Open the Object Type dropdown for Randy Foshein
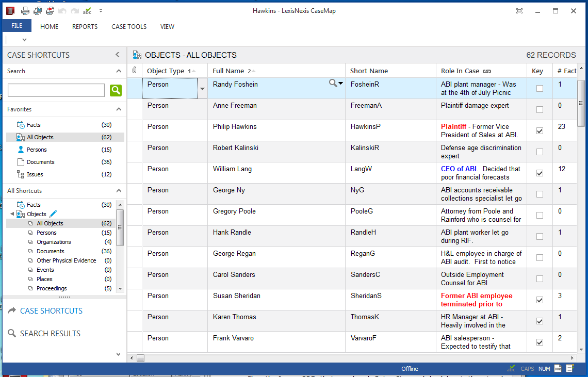The height and width of the screenshot is (377, 588). tap(202, 89)
